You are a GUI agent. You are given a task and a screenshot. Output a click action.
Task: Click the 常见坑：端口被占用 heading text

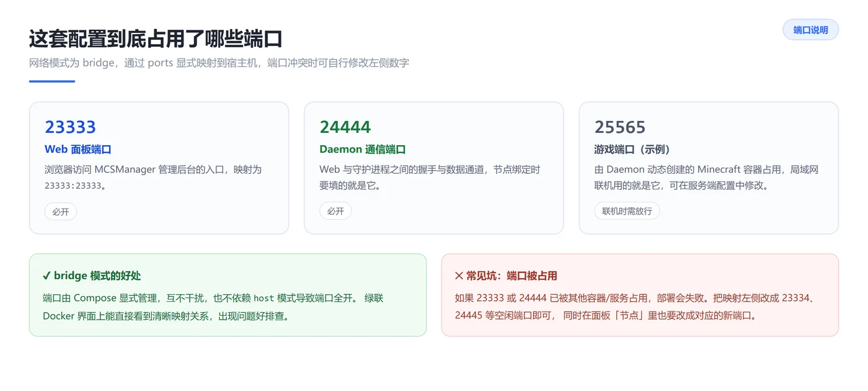pos(511,276)
